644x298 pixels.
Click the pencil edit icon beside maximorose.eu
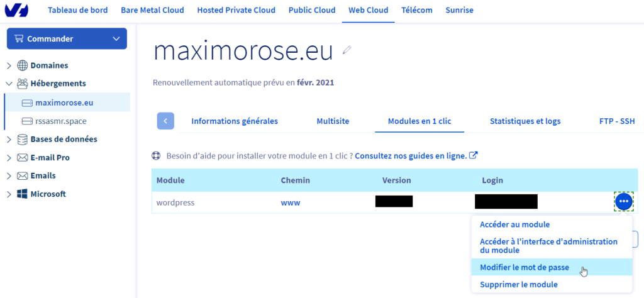347,50
